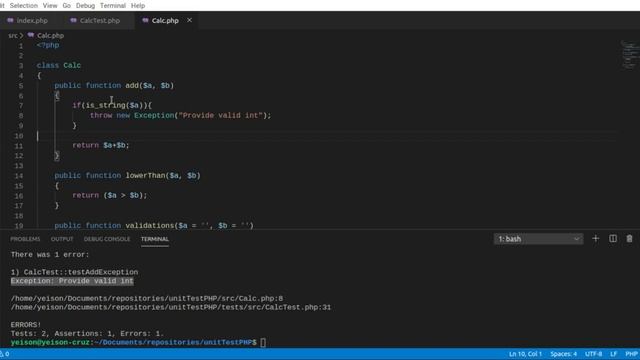640x360 pixels.
Task: Click the lowerThan function name
Action: tap(145, 176)
